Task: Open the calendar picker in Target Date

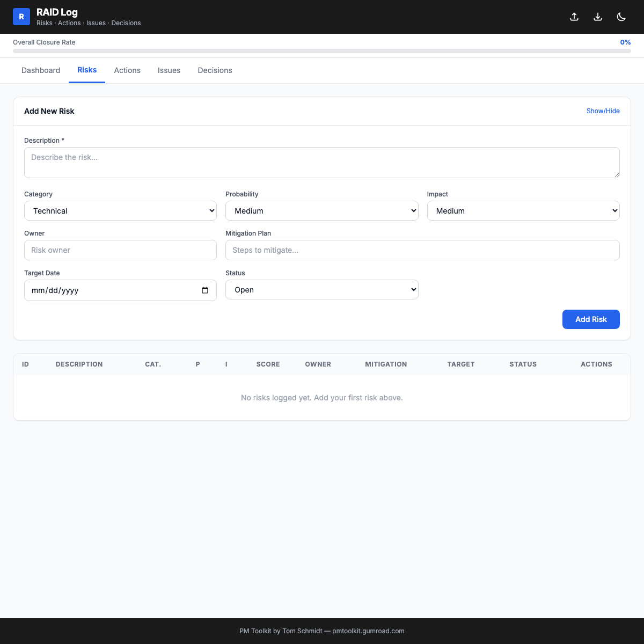Action: tap(205, 290)
